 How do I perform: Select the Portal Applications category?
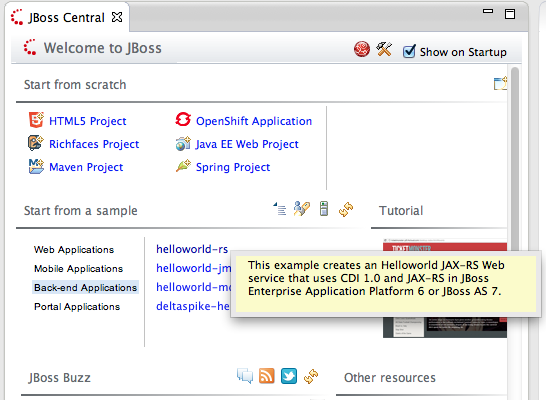coord(77,307)
